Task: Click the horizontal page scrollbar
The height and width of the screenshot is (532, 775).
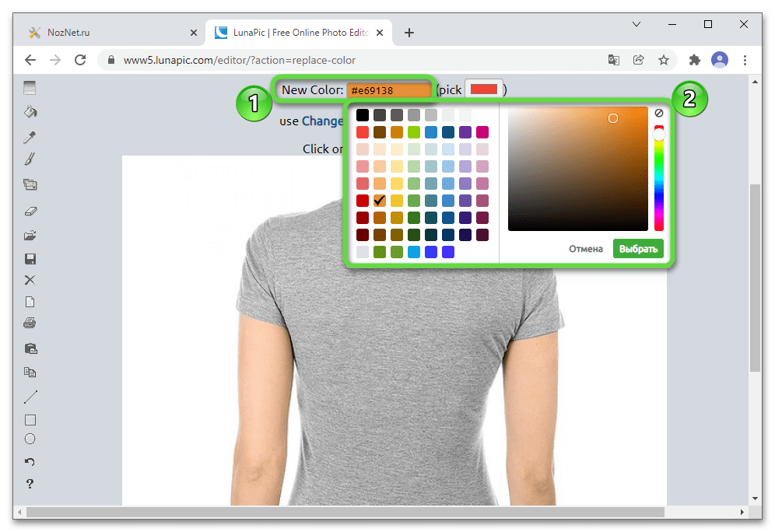Action: [x=345, y=513]
